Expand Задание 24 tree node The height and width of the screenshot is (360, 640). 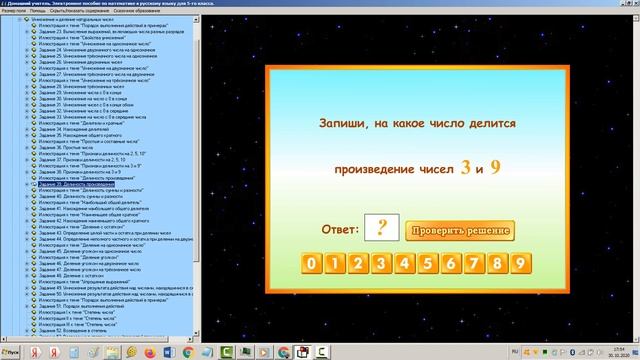click(27, 50)
